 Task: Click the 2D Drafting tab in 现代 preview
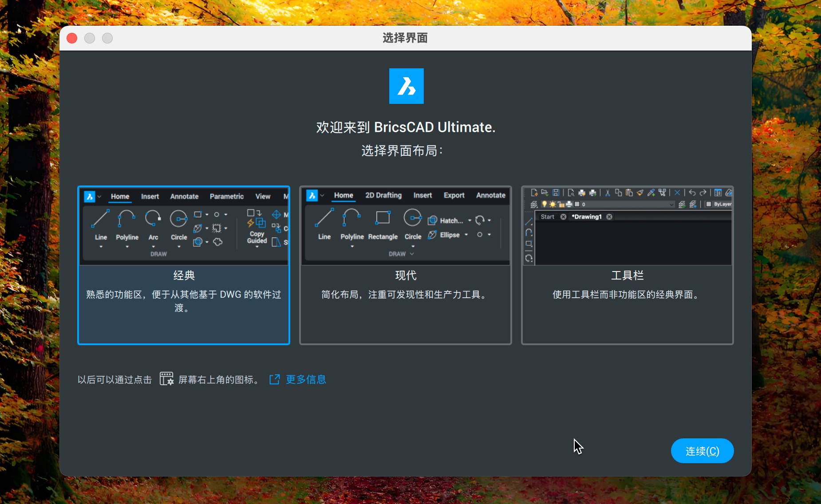383,195
